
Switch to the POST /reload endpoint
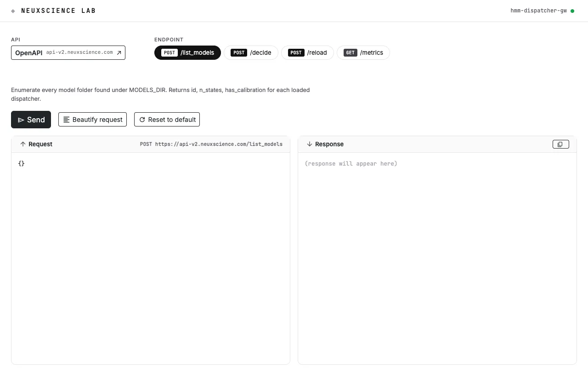307,53
